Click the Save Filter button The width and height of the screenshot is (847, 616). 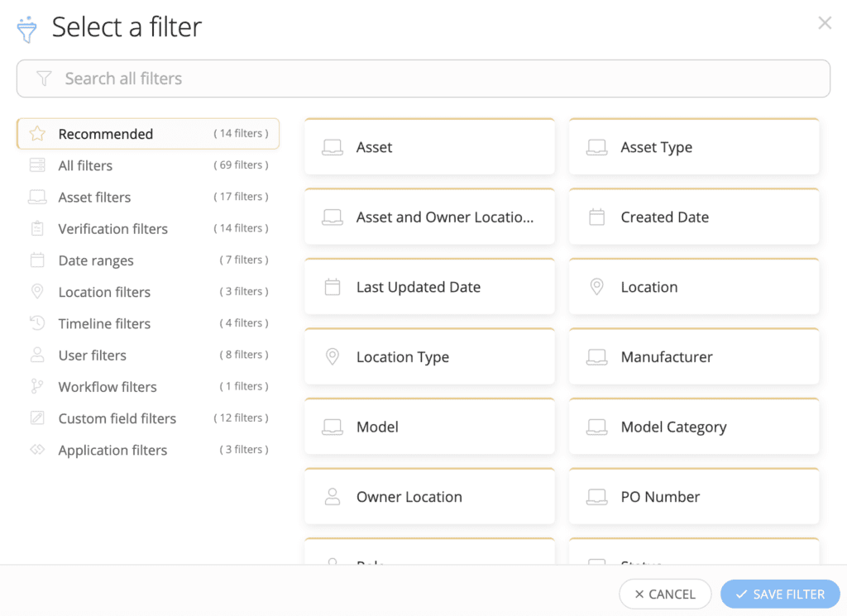[780, 594]
